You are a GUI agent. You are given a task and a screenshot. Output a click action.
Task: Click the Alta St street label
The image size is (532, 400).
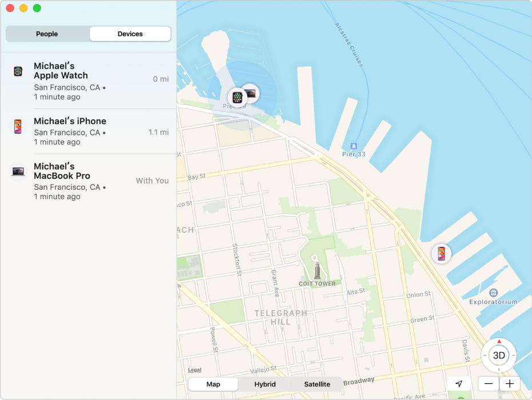click(356, 292)
